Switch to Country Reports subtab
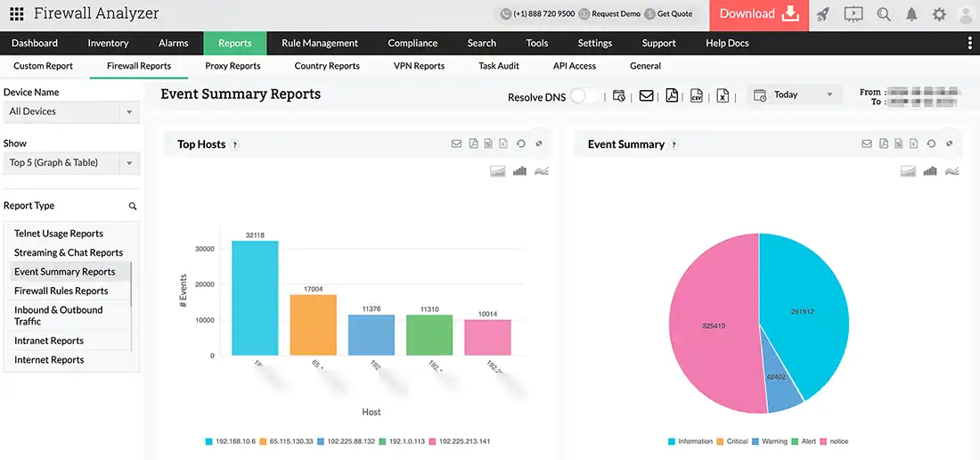The height and width of the screenshot is (460, 980). point(327,66)
